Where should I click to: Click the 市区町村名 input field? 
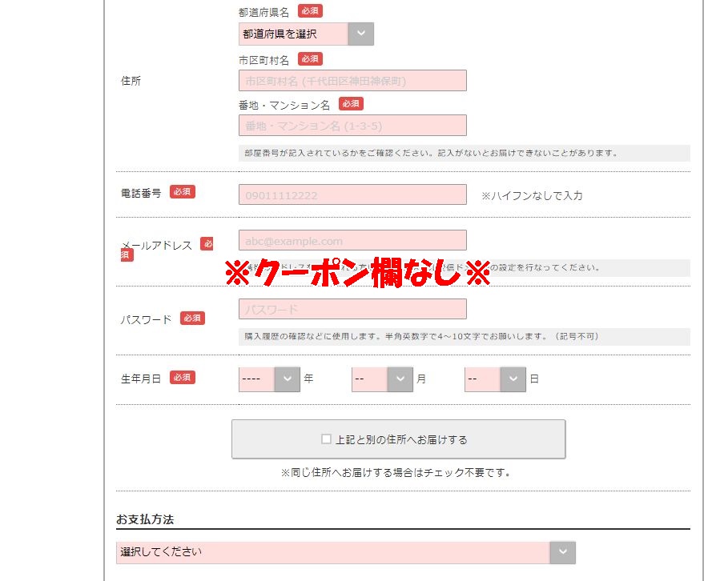tap(352, 81)
